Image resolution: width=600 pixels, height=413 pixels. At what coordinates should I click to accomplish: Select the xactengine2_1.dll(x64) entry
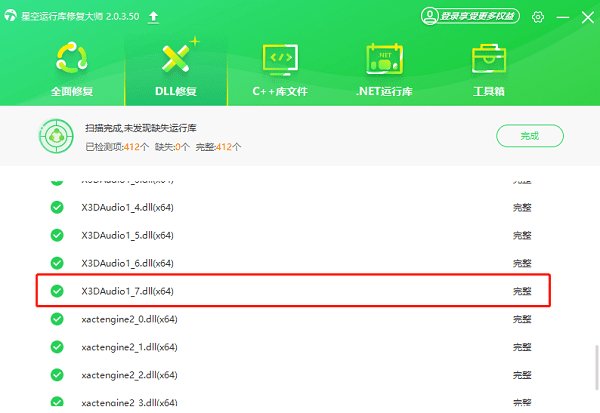click(129, 347)
